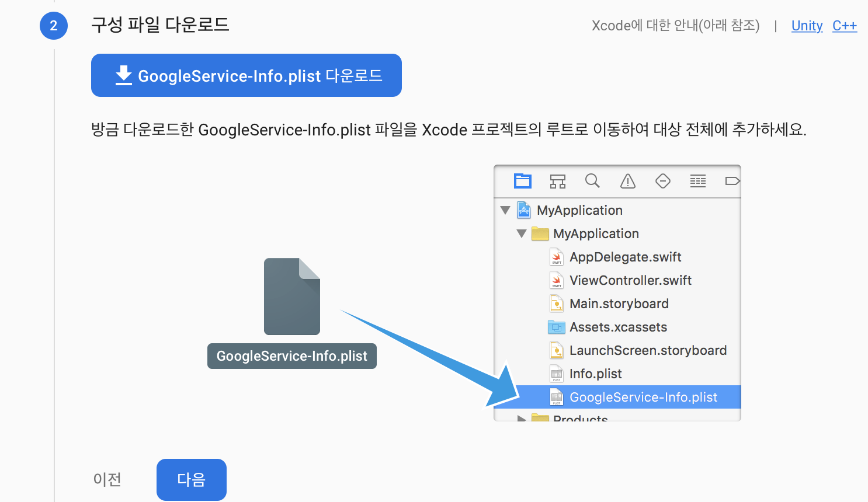This screenshot has width=868, height=502.
Task: Click the 다음 button
Action: [x=192, y=479]
